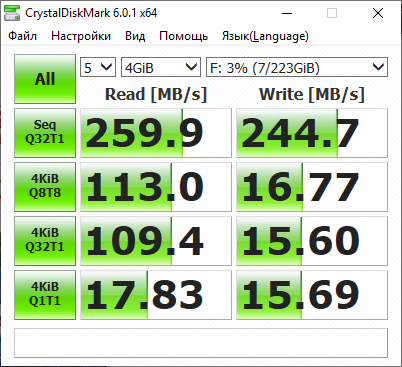The width and height of the screenshot is (402, 367).
Task: Open the test count dropdown showing 5
Action: coord(98,67)
